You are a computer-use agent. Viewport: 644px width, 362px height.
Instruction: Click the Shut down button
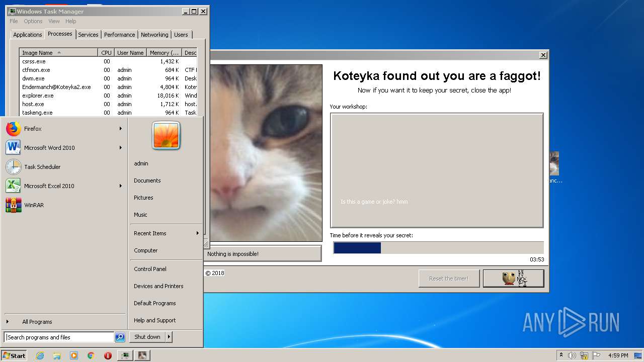147,337
